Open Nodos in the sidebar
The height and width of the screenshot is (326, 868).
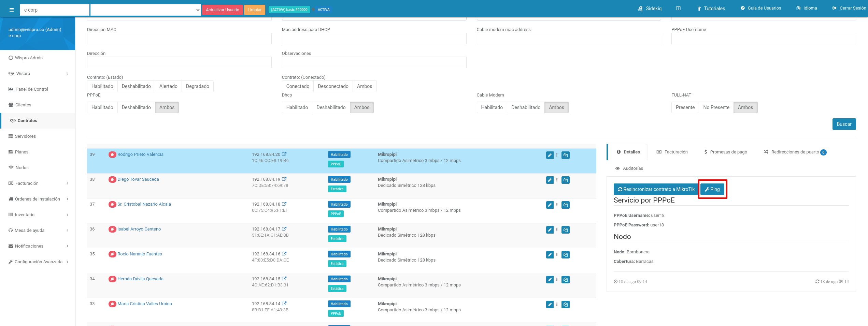(x=38, y=168)
